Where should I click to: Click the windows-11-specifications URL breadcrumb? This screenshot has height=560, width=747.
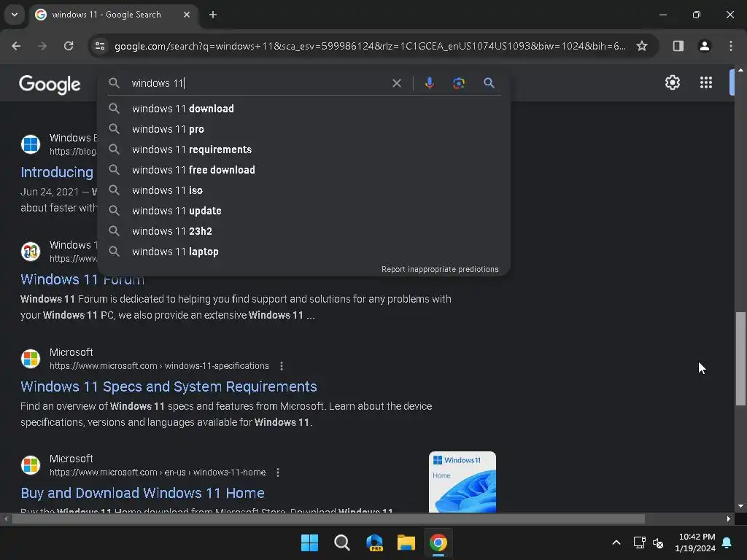coord(159,366)
